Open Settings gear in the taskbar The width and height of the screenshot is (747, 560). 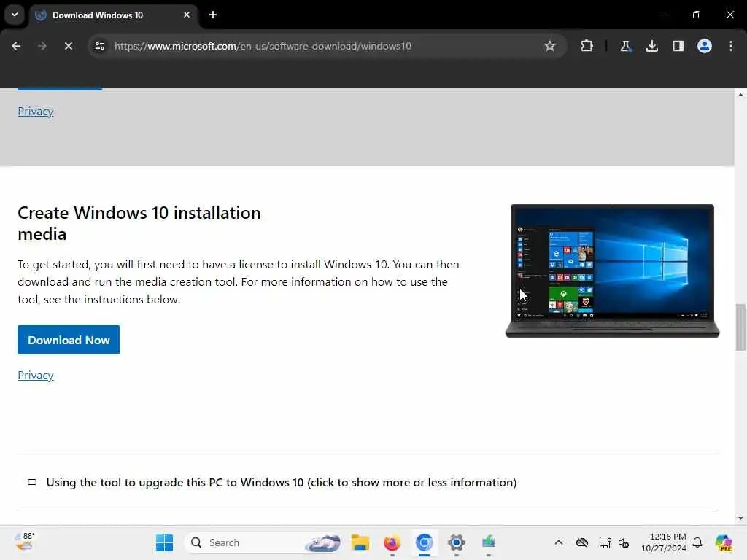[456, 542]
